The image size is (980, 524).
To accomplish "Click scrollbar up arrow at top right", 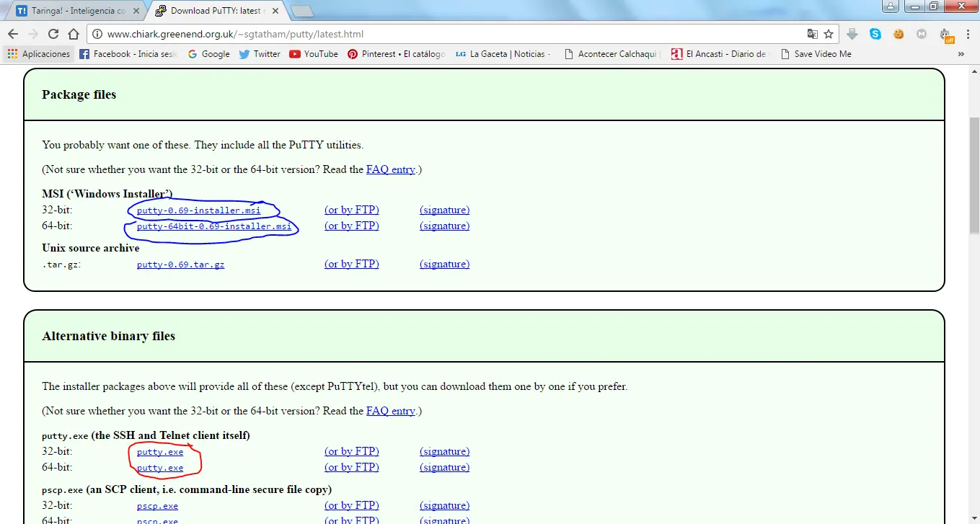I will pyautogui.click(x=974, y=71).
